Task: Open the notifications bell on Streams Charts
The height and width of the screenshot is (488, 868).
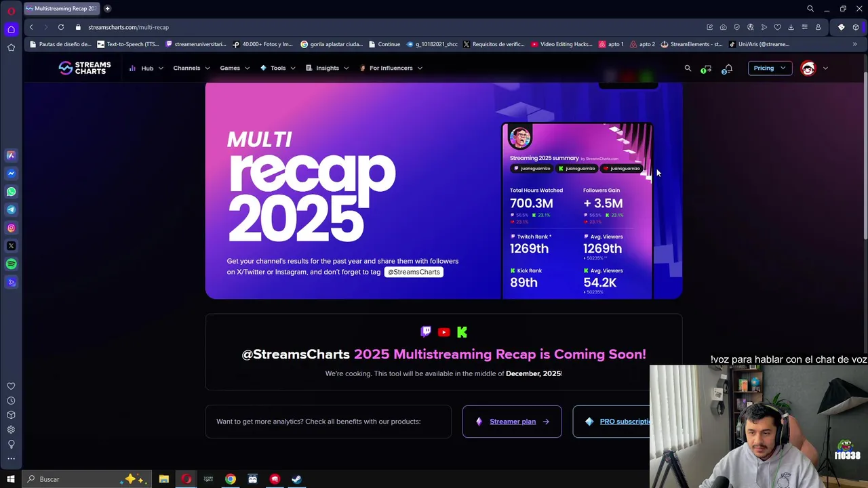Action: coord(728,68)
